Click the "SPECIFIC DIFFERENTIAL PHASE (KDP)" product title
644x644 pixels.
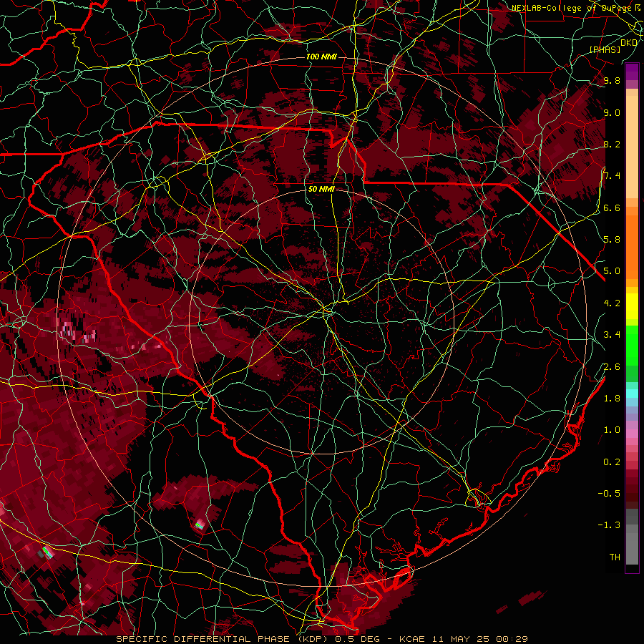pyautogui.click(x=222, y=639)
